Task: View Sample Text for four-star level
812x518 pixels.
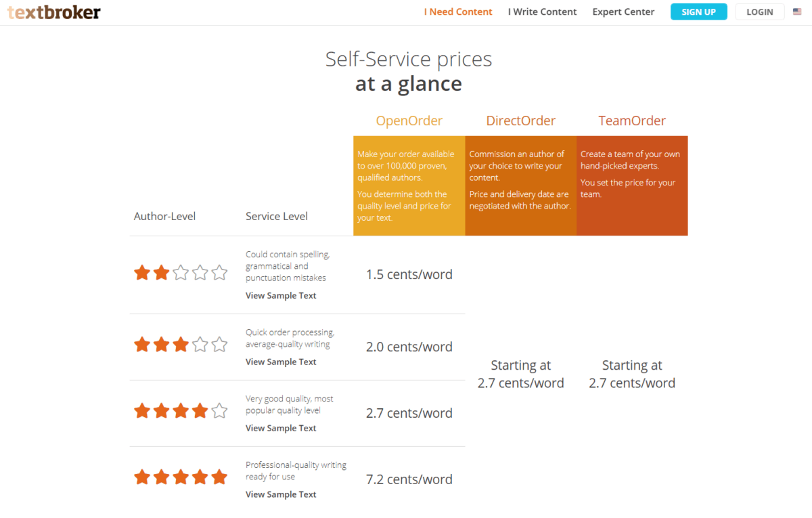Action: (x=281, y=429)
